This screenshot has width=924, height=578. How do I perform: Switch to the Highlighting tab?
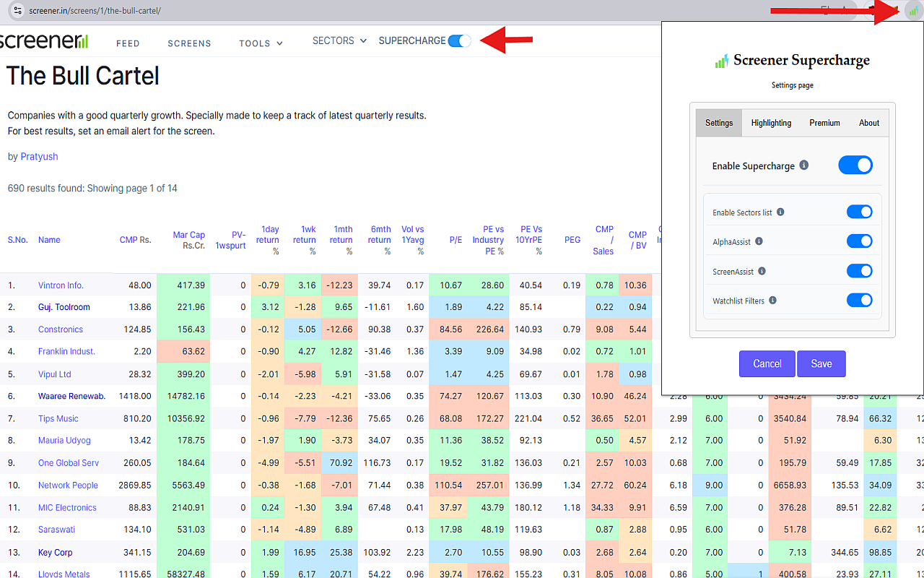coord(771,123)
